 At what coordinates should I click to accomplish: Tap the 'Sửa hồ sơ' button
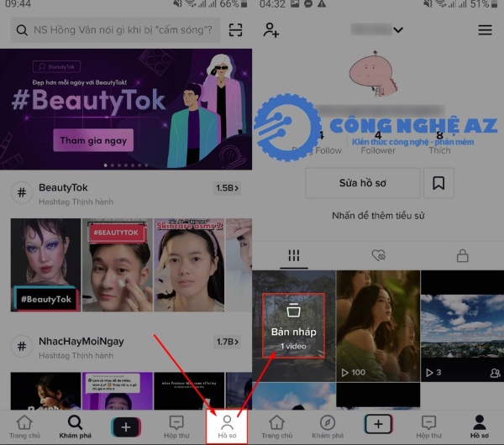coord(363,183)
